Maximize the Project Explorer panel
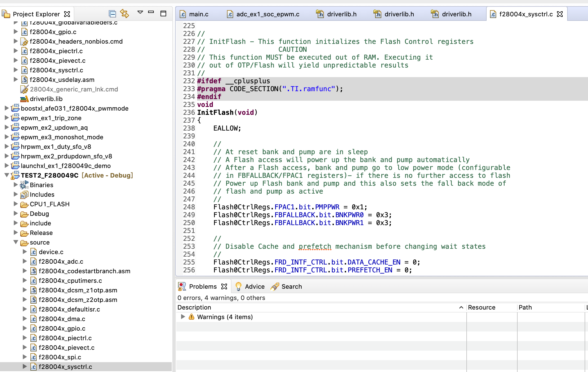 point(163,14)
